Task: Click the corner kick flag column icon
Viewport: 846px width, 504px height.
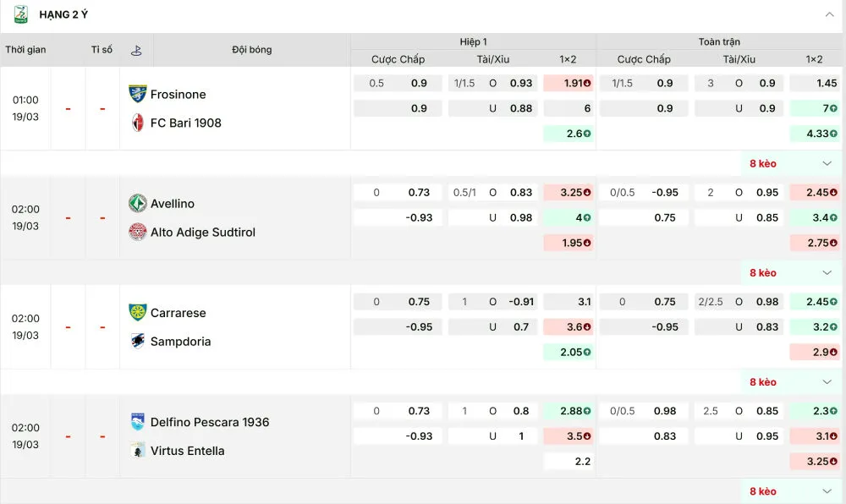Action: point(136,50)
